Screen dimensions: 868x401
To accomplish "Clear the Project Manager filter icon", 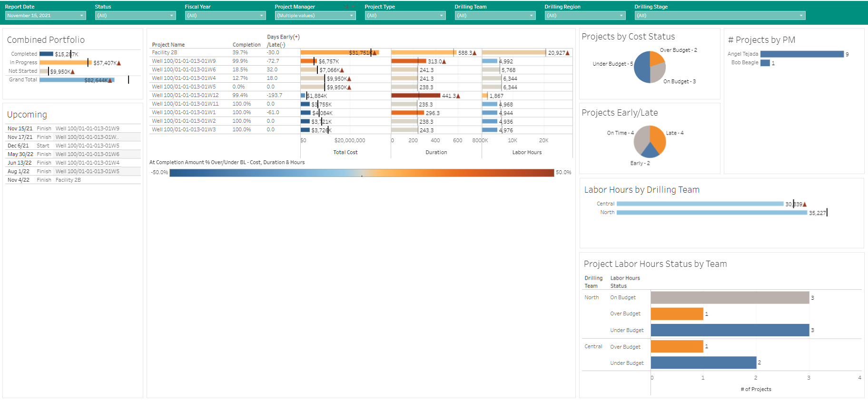I will (346, 7).
